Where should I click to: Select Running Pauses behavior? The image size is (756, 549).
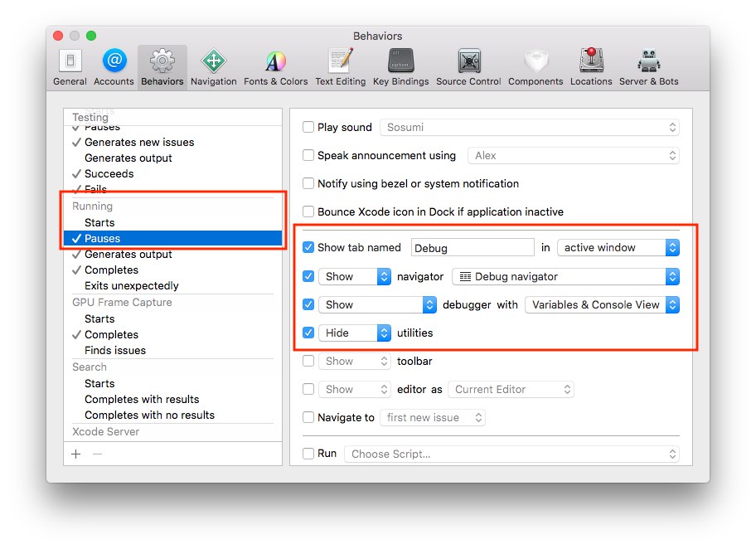tap(172, 238)
